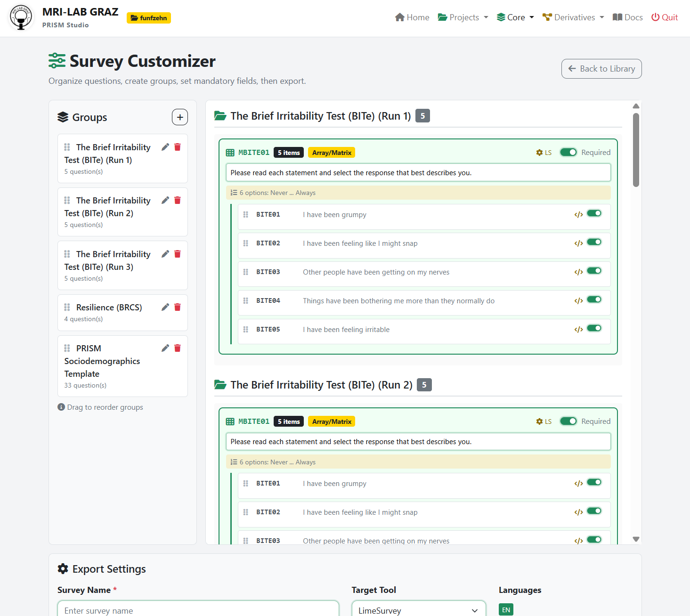Select the EN language badge
This screenshot has width=690, height=616.
tap(506, 609)
